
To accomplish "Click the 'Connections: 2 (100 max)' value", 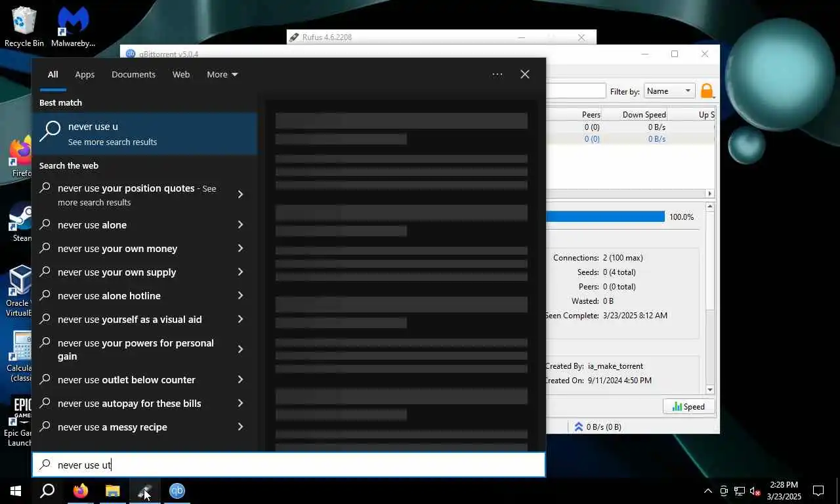I will pyautogui.click(x=623, y=258).
